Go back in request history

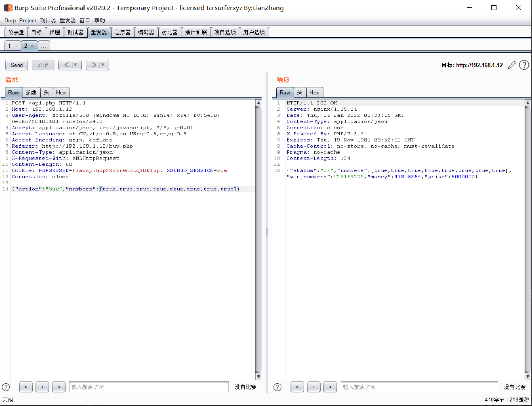click(x=66, y=65)
